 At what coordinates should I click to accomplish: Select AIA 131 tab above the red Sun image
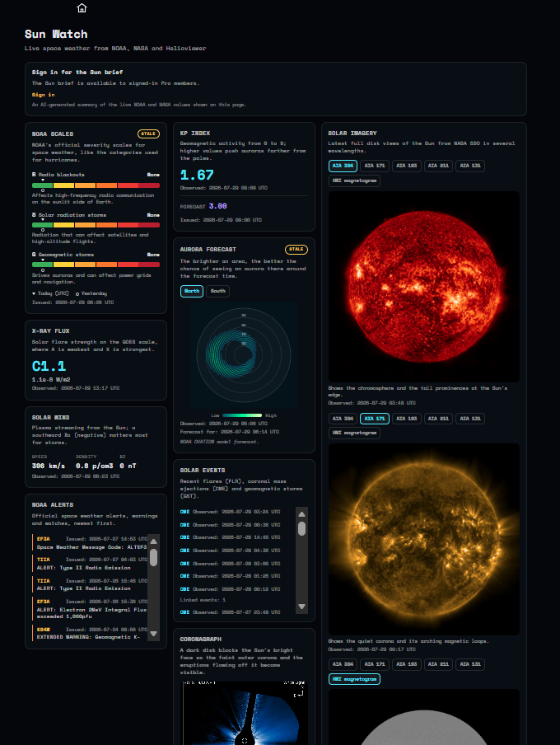coord(470,166)
